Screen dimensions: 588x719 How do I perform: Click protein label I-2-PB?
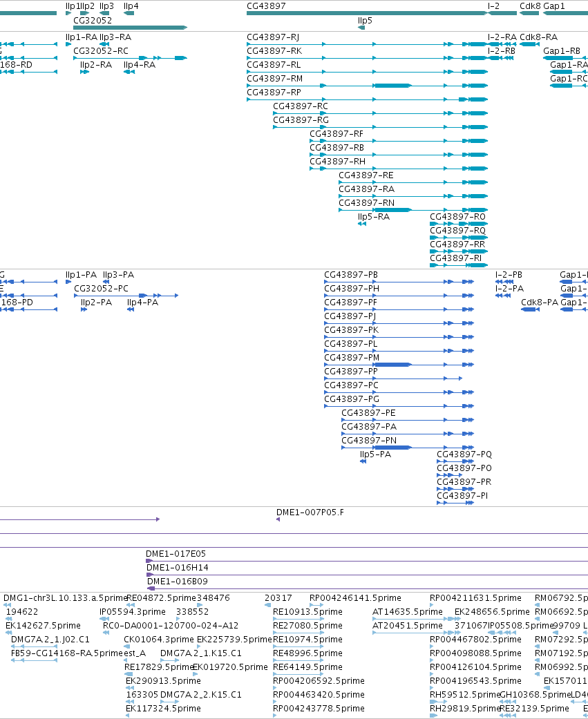(509, 274)
